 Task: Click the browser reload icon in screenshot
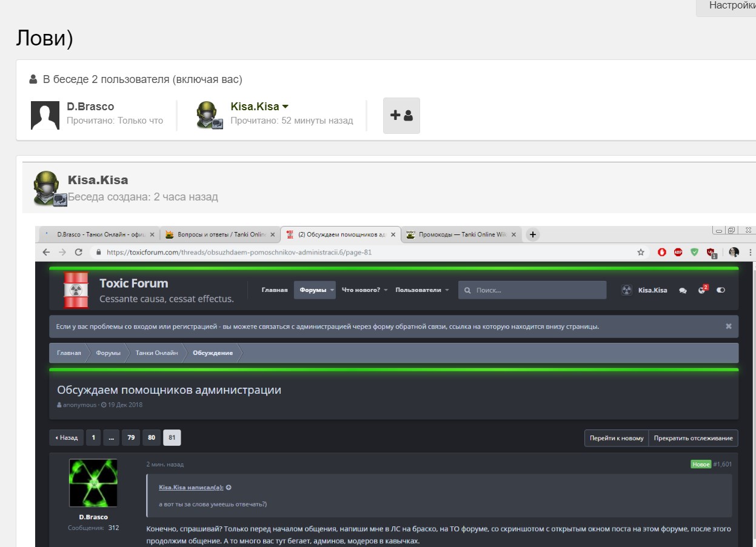click(78, 252)
